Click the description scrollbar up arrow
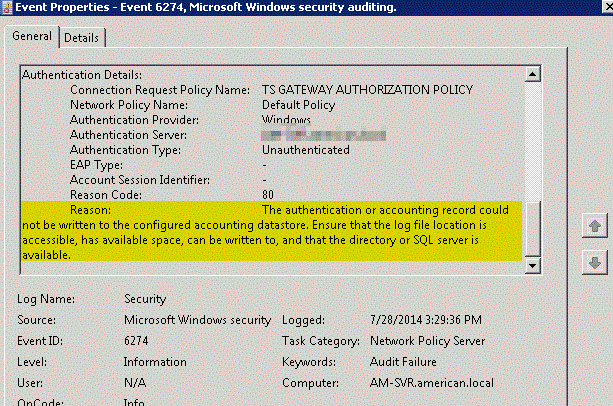 533,74
